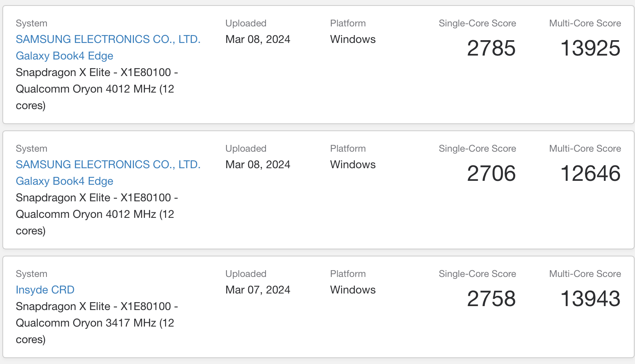The width and height of the screenshot is (635, 364).
Task: Click the multi-core score value 13925
Action: [x=590, y=48]
